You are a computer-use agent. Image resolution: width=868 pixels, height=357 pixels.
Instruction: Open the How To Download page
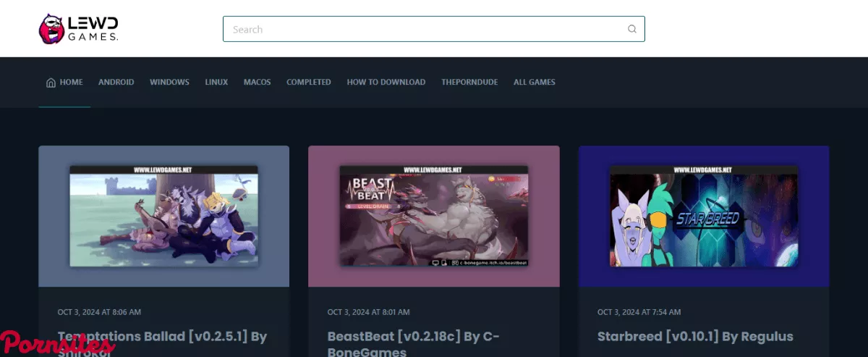pos(386,83)
